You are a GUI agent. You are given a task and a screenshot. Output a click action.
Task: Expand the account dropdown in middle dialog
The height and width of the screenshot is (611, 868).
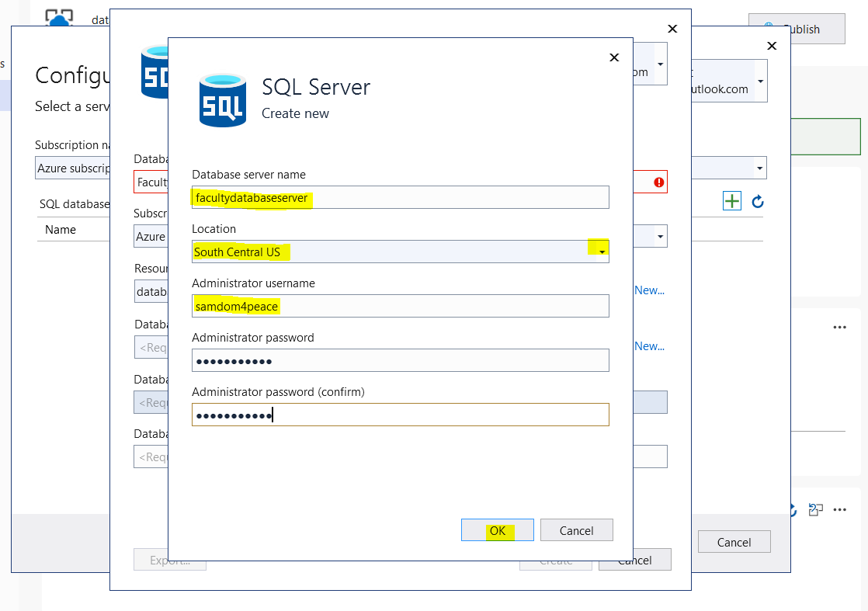661,64
